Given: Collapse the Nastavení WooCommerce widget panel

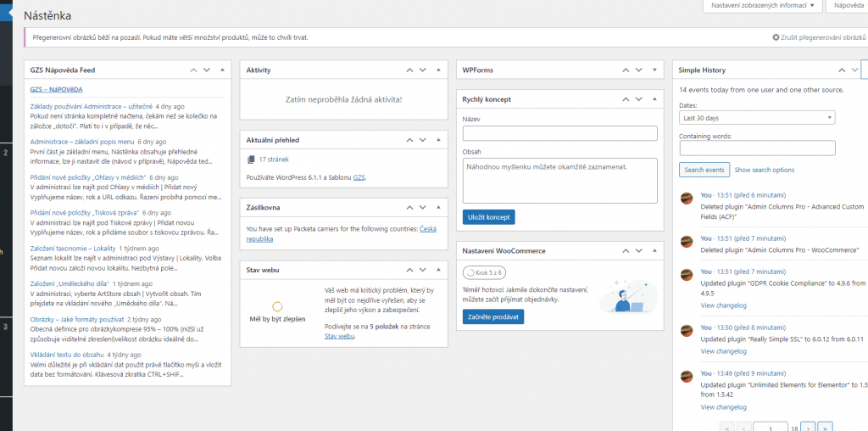Looking at the screenshot, I should tap(654, 251).
